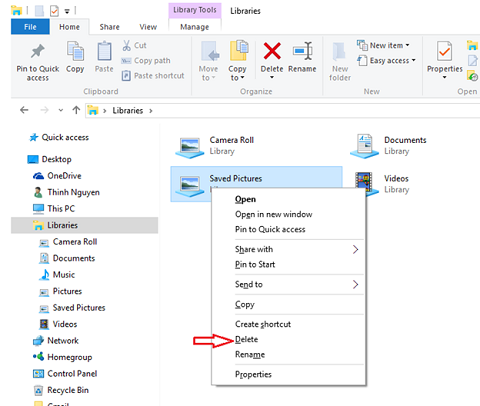The image size is (480, 406).
Task: Open Camera Roll library thumbnail
Action: (190, 147)
